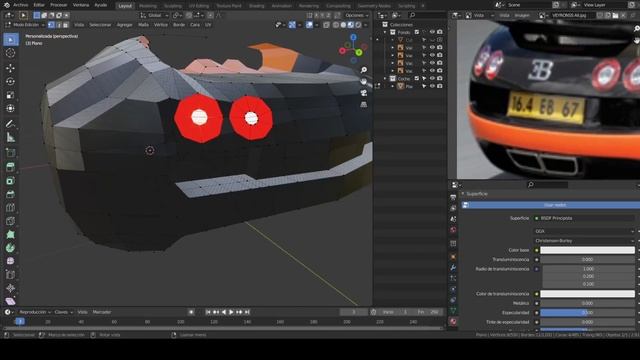
Task: Switch to rendered viewport shading
Action: tap(358, 25)
